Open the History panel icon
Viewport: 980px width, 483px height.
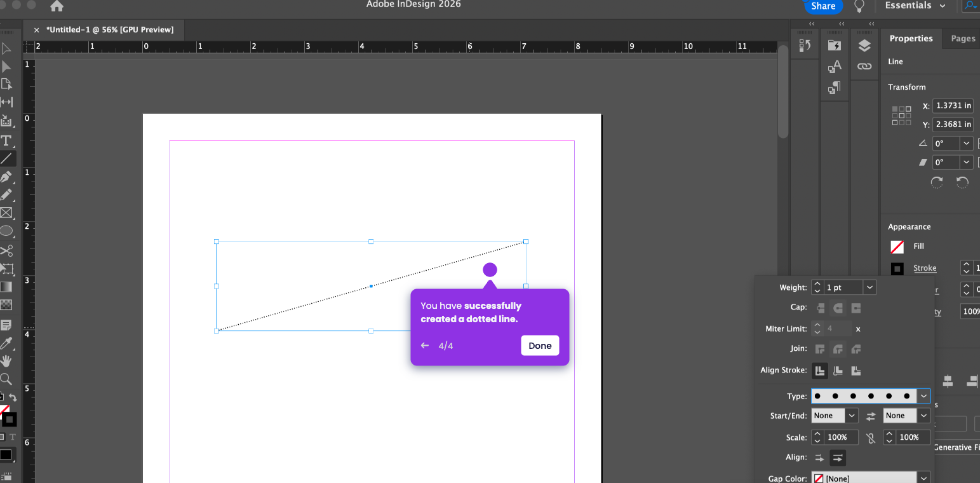[x=805, y=45]
